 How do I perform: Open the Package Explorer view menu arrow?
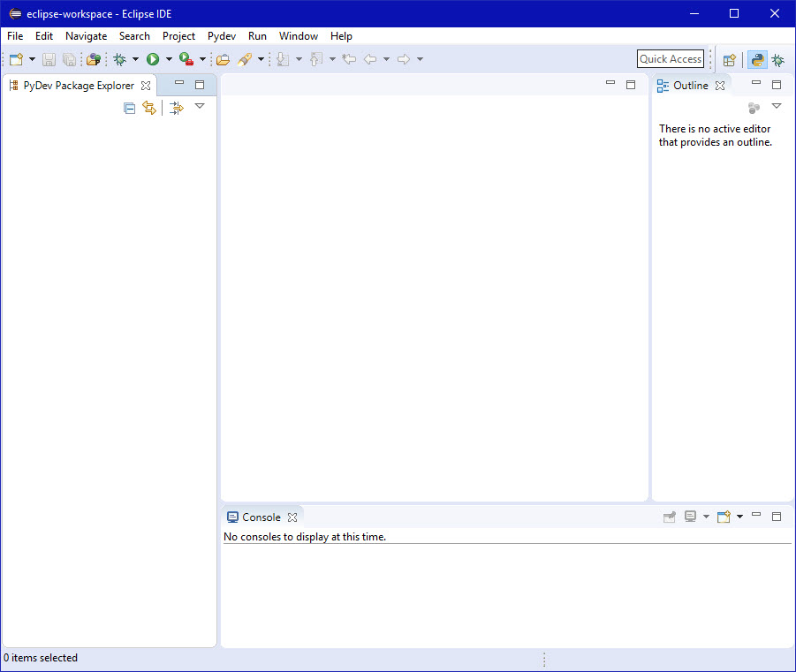point(200,107)
